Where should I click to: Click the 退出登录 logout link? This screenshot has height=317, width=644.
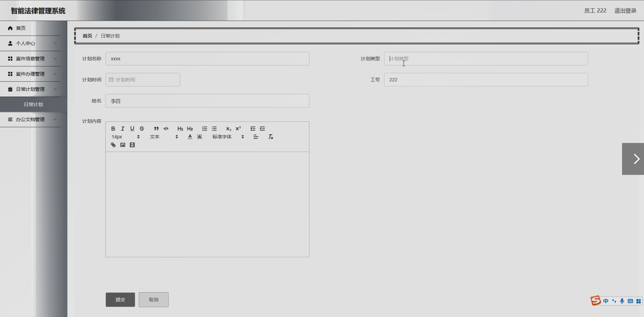(625, 11)
